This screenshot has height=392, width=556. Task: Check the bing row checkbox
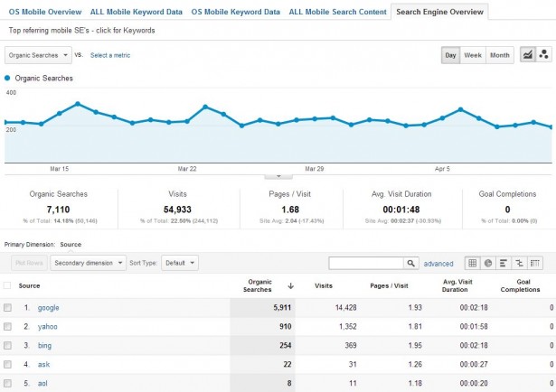pyautogui.click(x=7, y=345)
